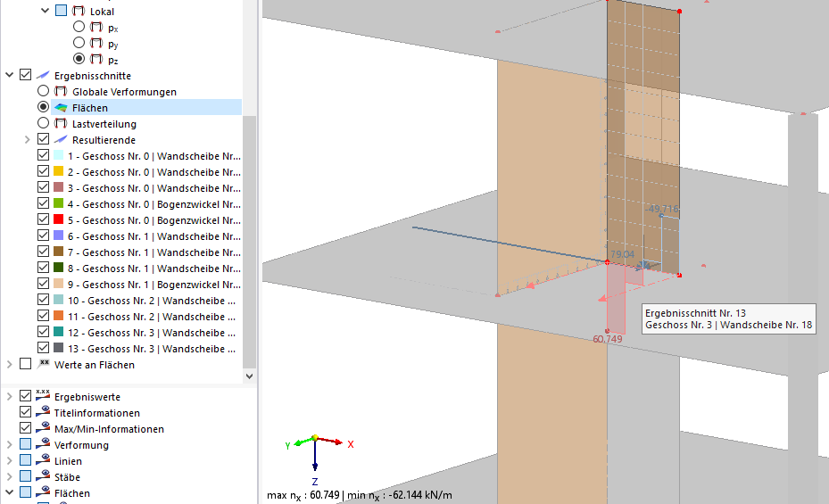Click the navigator scrollbar down arrow
This screenshot has width=829, height=504.
250,376
